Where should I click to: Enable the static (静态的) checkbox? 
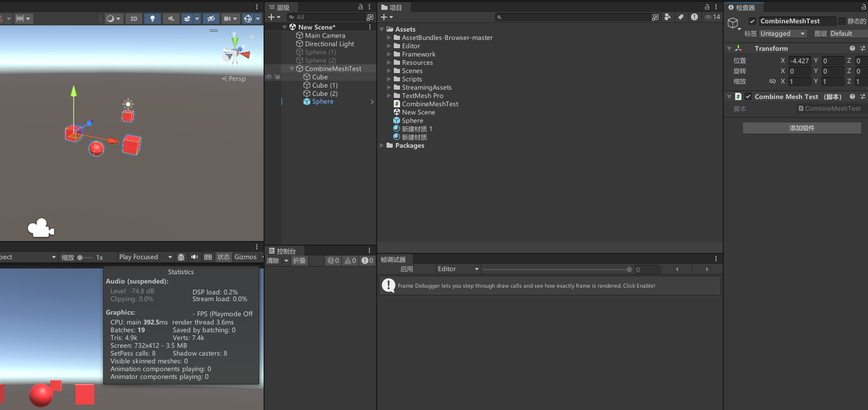[842, 21]
